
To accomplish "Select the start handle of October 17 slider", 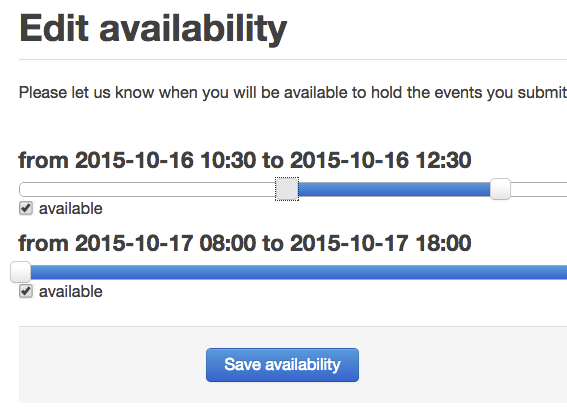I will click(x=21, y=272).
